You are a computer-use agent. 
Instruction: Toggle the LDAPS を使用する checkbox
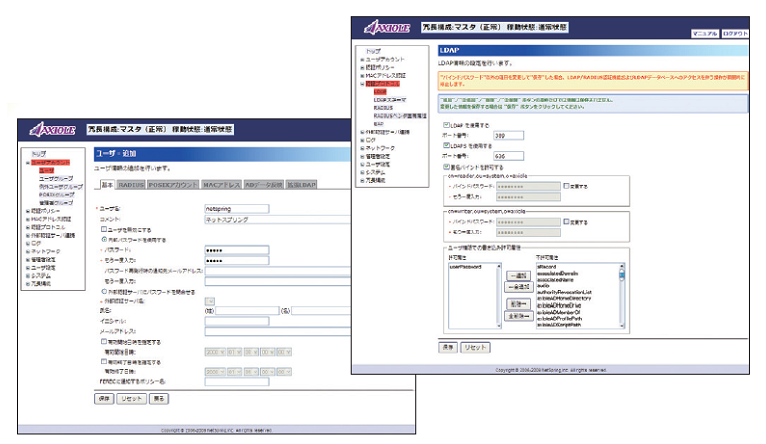(x=446, y=146)
